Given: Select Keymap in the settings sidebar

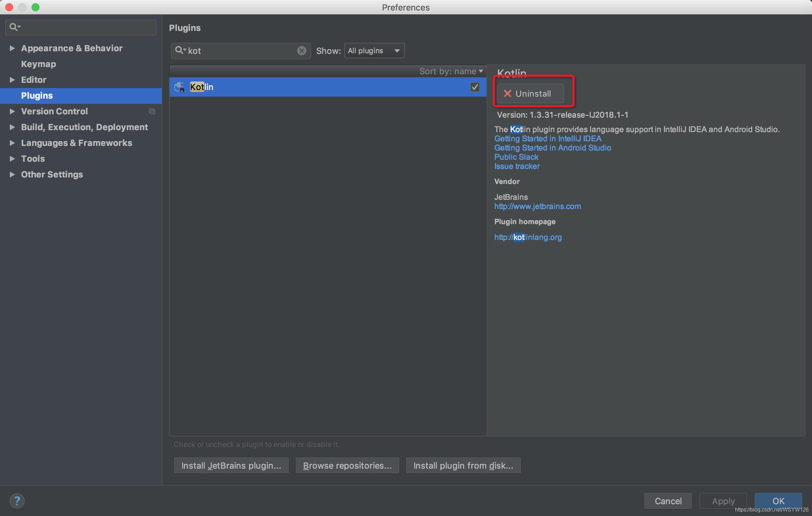Looking at the screenshot, I should [x=38, y=64].
